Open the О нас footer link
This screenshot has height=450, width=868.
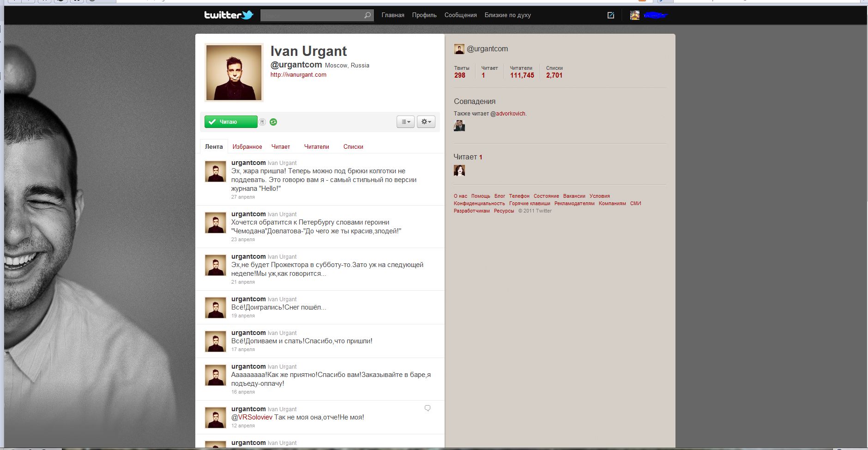click(460, 196)
